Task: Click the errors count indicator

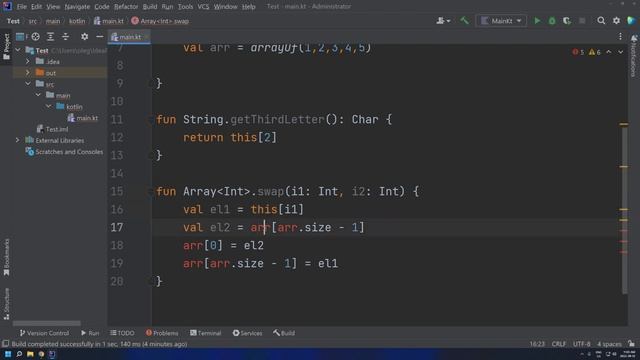Action: (x=578, y=52)
